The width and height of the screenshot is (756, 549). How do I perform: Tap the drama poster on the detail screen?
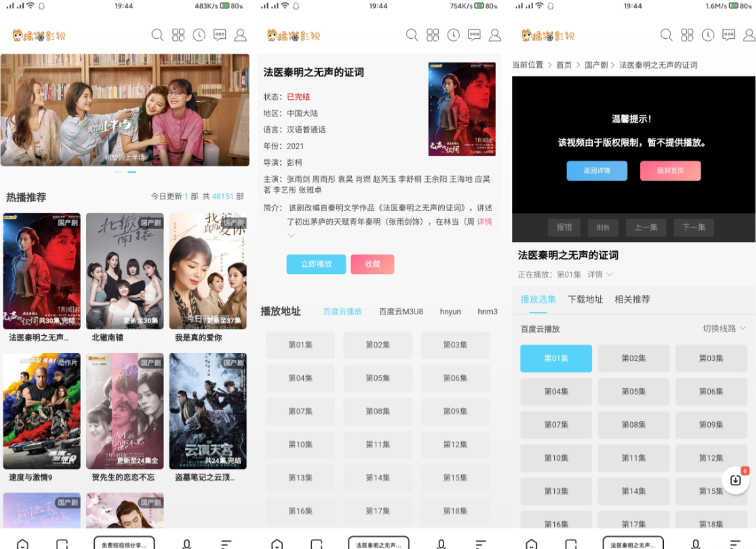(462, 109)
